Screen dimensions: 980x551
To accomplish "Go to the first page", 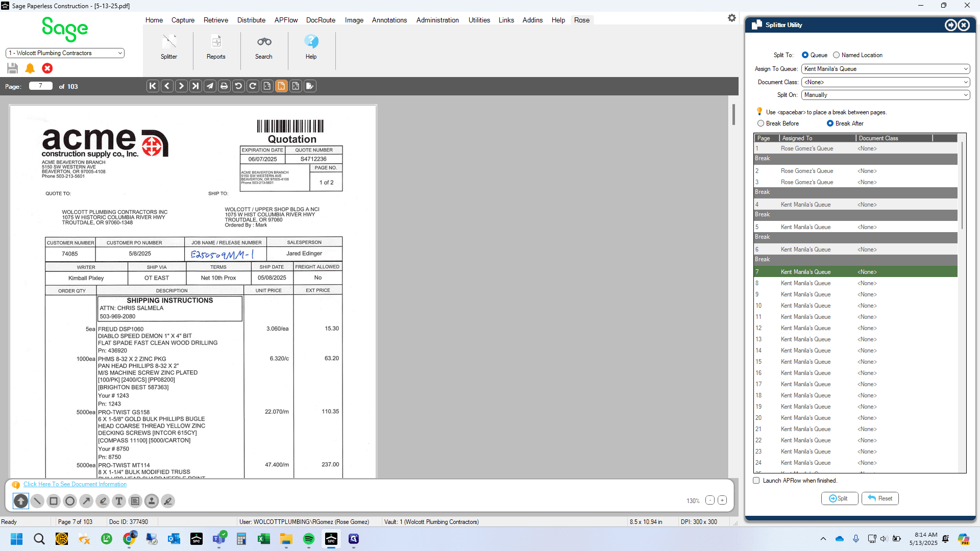I will pyautogui.click(x=153, y=86).
